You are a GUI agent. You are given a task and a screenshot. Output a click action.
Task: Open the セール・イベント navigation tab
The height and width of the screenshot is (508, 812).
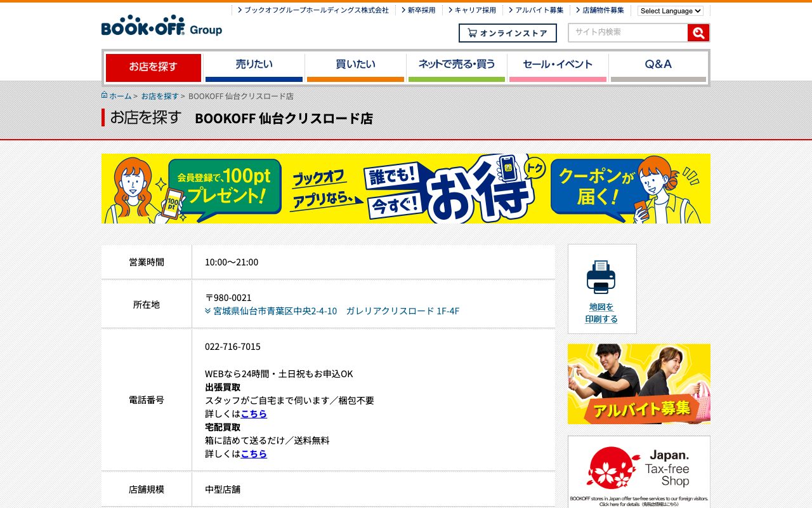558,67
